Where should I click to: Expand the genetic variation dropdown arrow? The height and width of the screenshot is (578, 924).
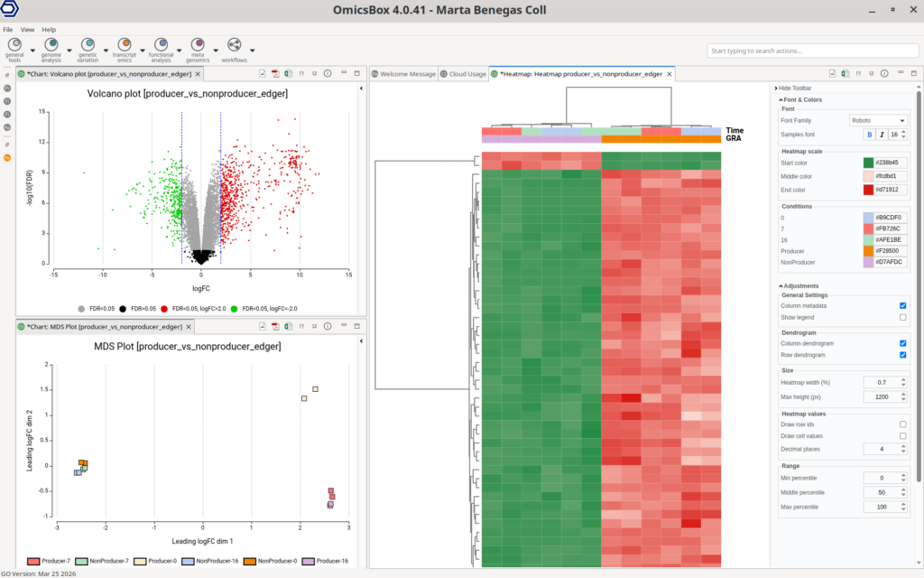click(106, 51)
